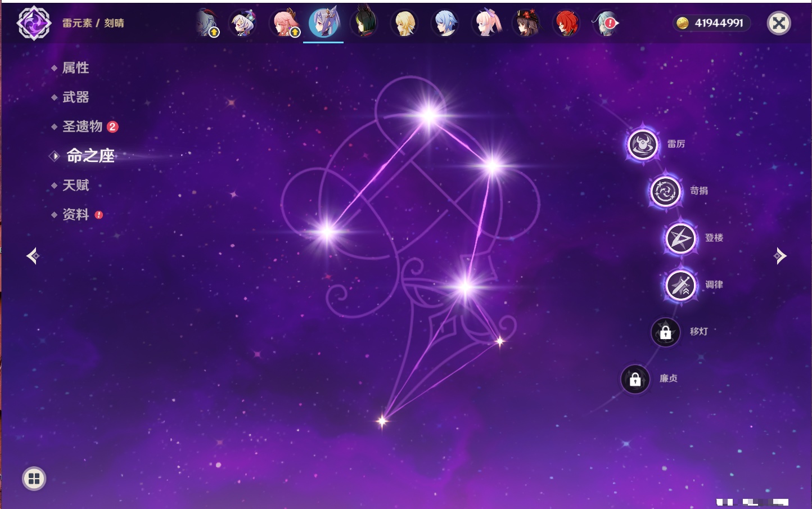Open the 天赋 talents tab
The image size is (812, 509).
(x=75, y=185)
